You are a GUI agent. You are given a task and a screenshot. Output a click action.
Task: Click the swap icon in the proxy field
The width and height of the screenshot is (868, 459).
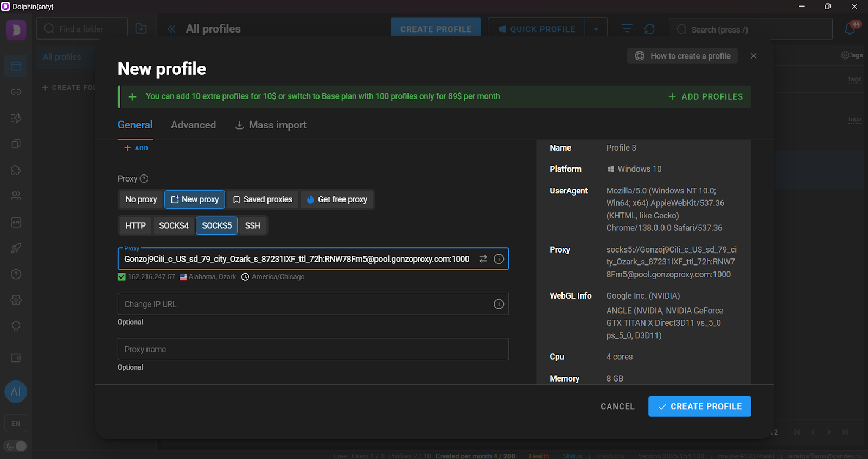pyautogui.click(x=483, y=259)
